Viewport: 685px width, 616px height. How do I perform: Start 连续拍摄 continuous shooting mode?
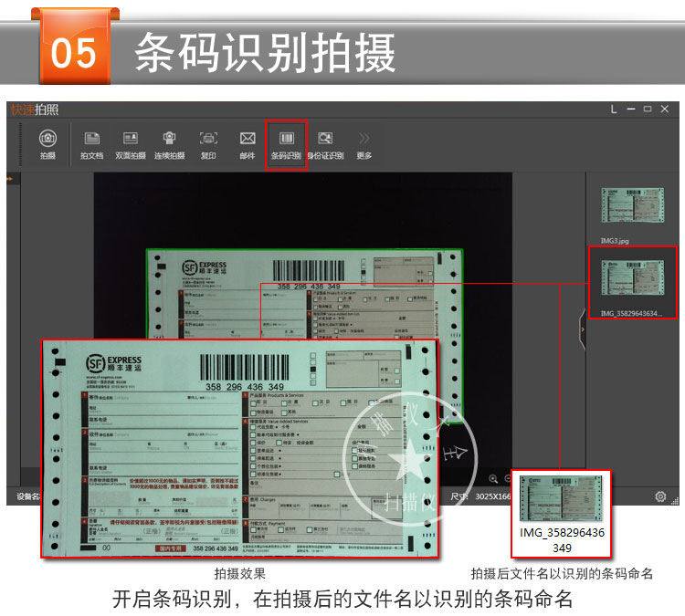pyautogui.click(x=170, y=144)
